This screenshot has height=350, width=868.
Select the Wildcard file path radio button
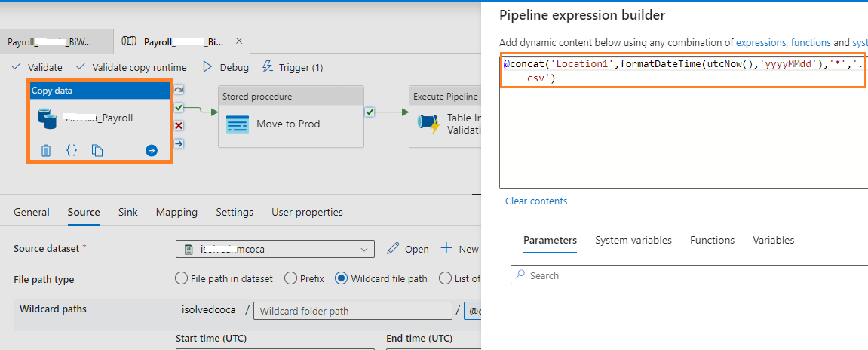tap(340, 278)
